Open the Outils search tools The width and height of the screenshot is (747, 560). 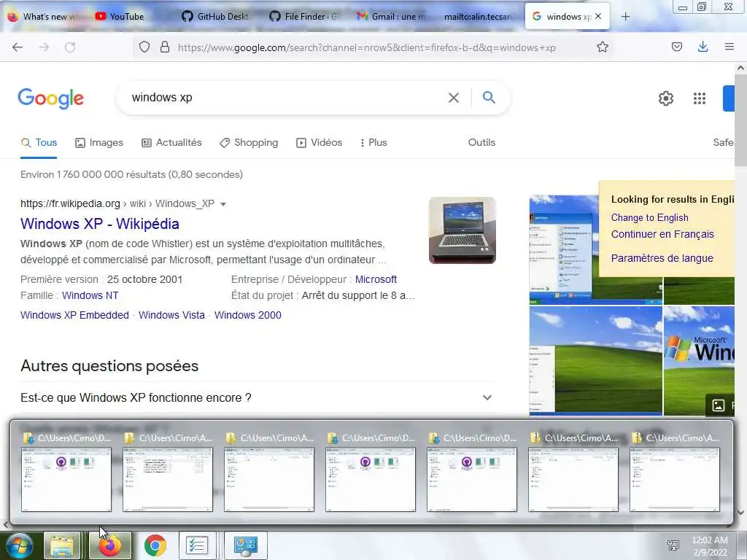click(x=481, y=142)
